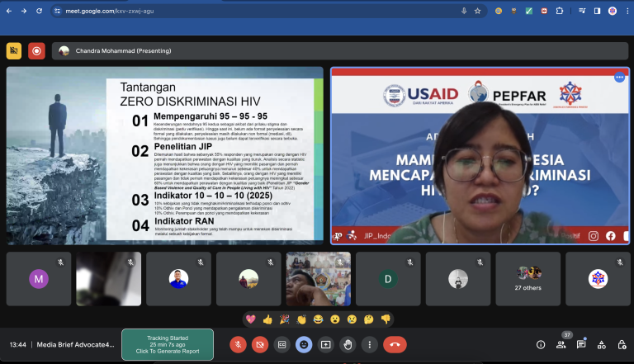Send the thumbs up reaction
The image size is (634, 364).
coord(267,319)
